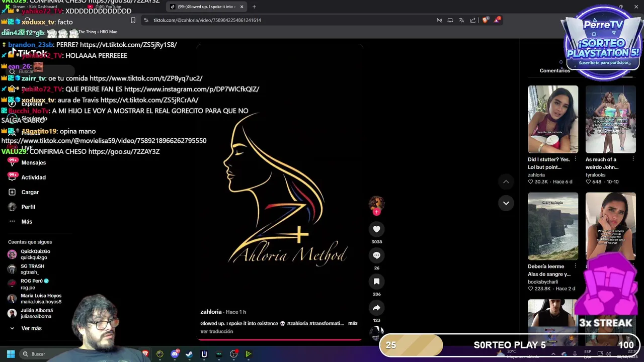Image resolution: width=644 pixels, height=362 pixels.
Task: Seek on the red video progress bar
Action: pyautogui.click(x=280, y=340)
